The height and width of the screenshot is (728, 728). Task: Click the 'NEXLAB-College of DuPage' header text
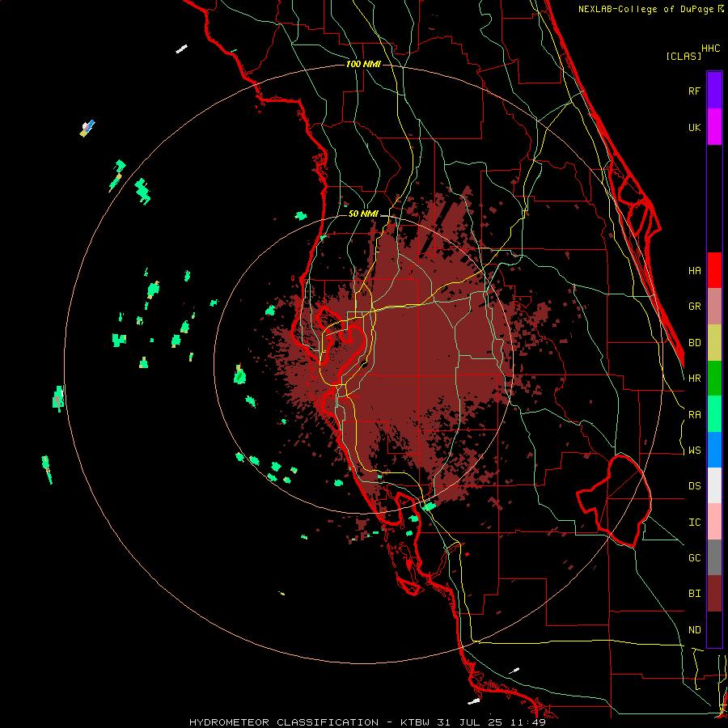point(645,9)
